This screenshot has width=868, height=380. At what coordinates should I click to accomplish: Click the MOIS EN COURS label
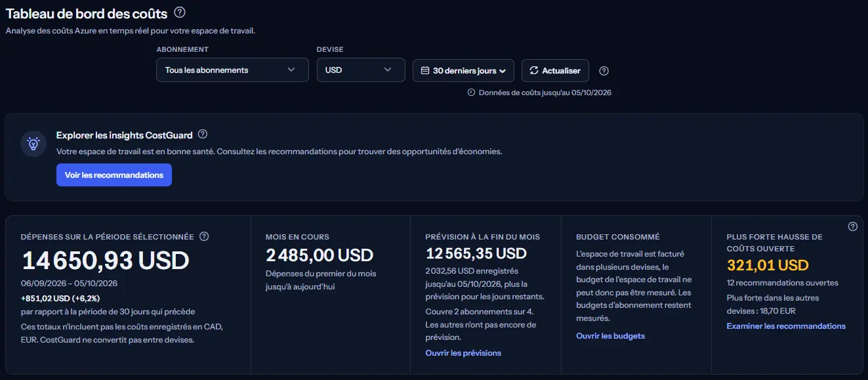pyautogui.click(x=297, y=237)
